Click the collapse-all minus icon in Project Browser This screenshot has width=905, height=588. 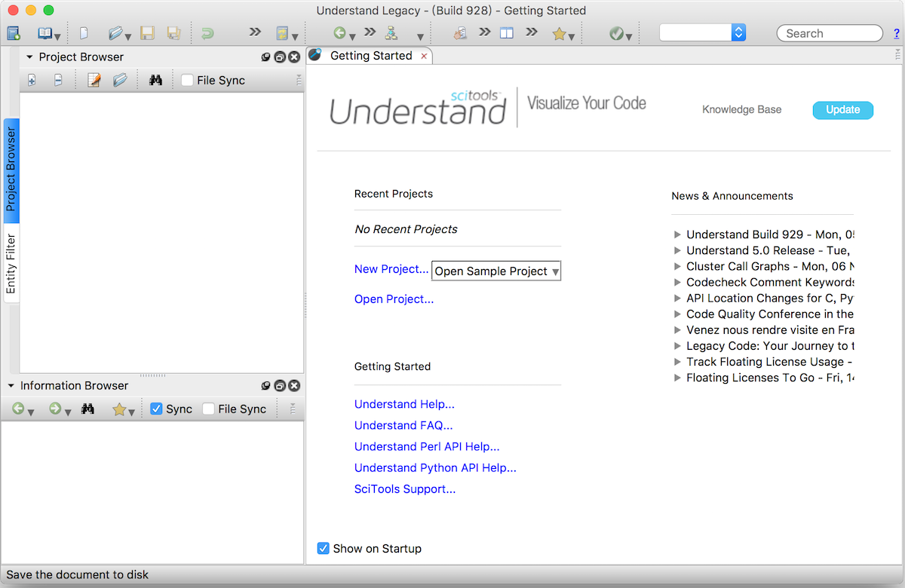click(58, 81)
